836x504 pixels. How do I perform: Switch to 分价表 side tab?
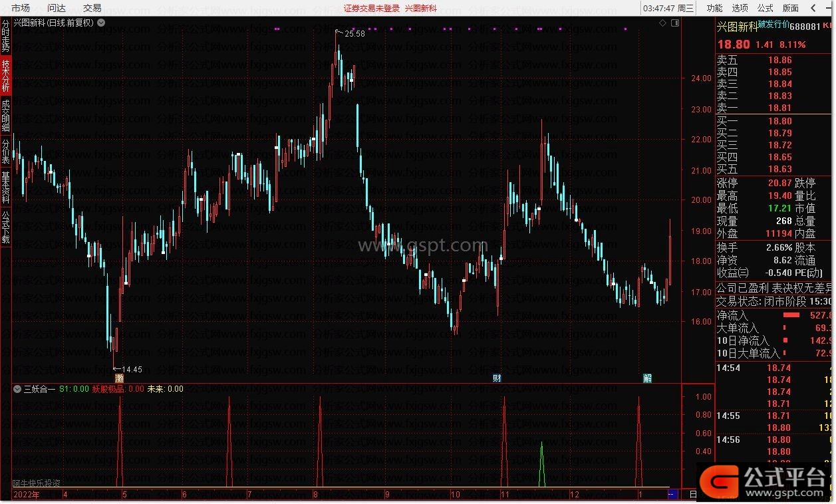pos(6,151)
